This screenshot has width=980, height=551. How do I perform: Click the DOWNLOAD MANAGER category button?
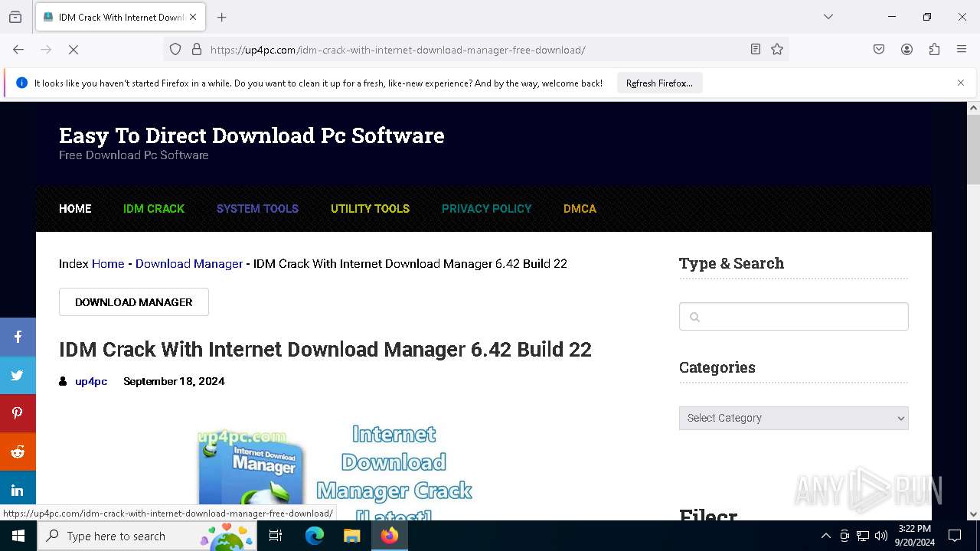pyautogui.click(x=134, y=302)
